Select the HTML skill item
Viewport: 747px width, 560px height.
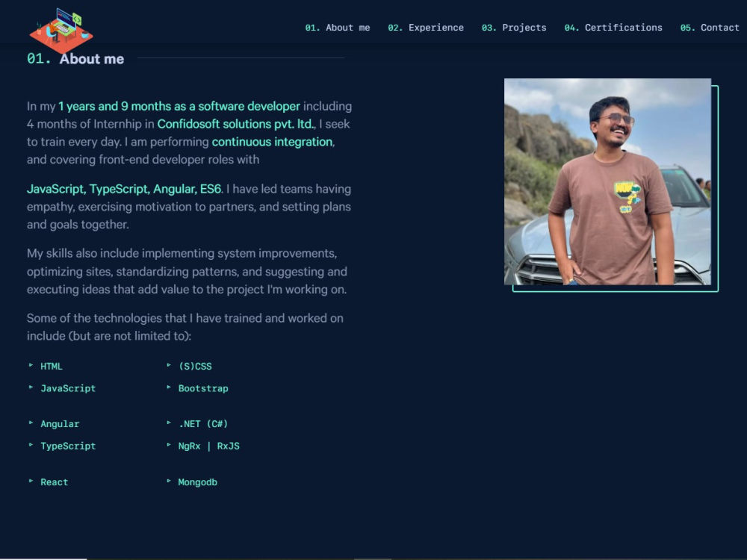tap(52, 366)
